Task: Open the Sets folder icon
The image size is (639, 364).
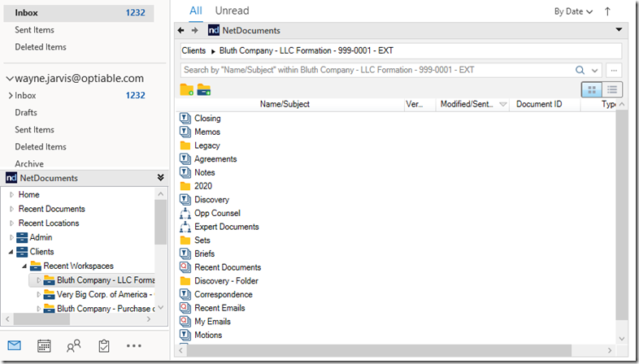Action: pyautogui.click(x=185, y=240)
